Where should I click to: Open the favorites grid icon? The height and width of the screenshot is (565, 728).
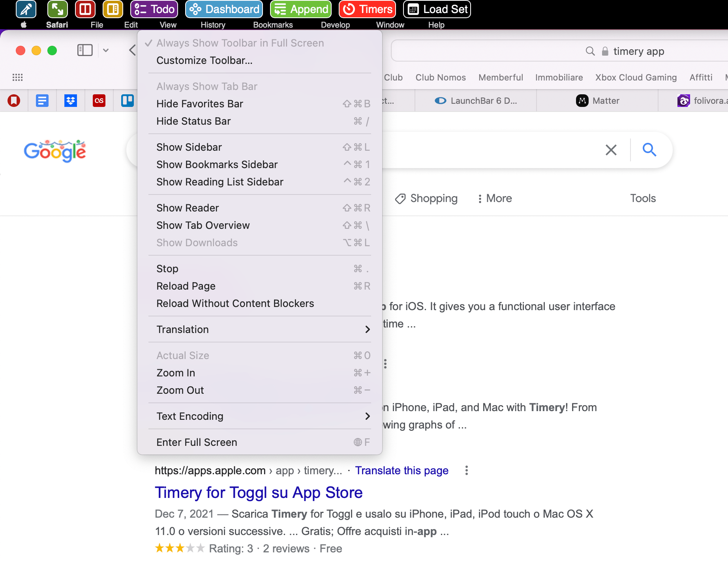tap(18, 77)
